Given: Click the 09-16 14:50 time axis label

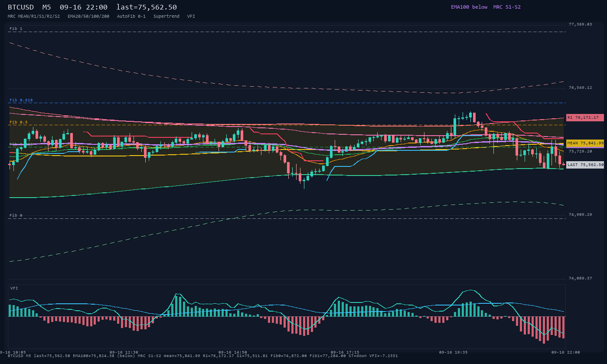Looking at the screenshot, I should click(x=233, y=352).
